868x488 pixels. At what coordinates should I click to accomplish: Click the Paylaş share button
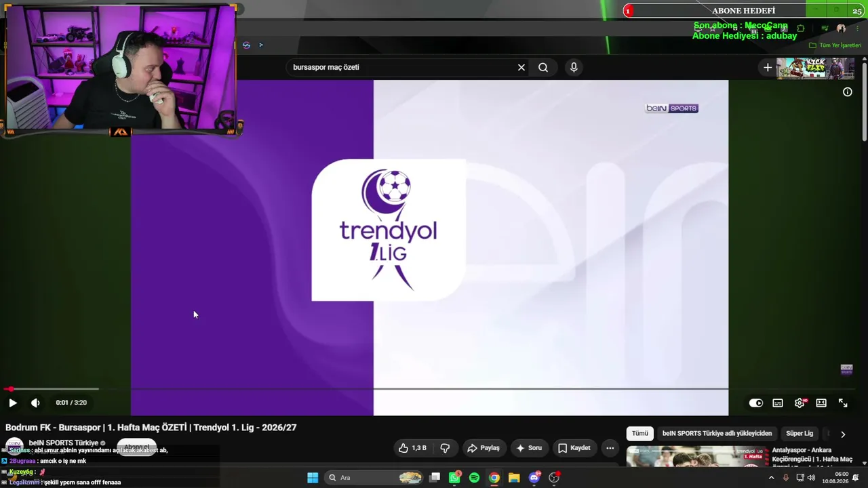(x=484, y=448)
